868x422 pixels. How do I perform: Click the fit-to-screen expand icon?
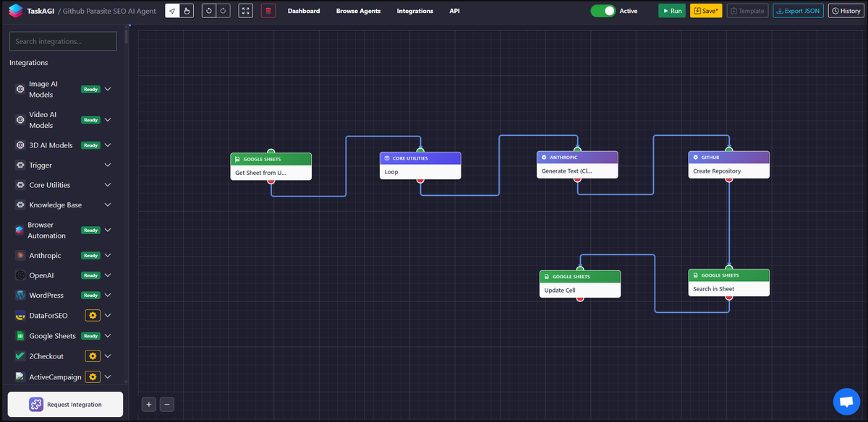tap(244, 10)
